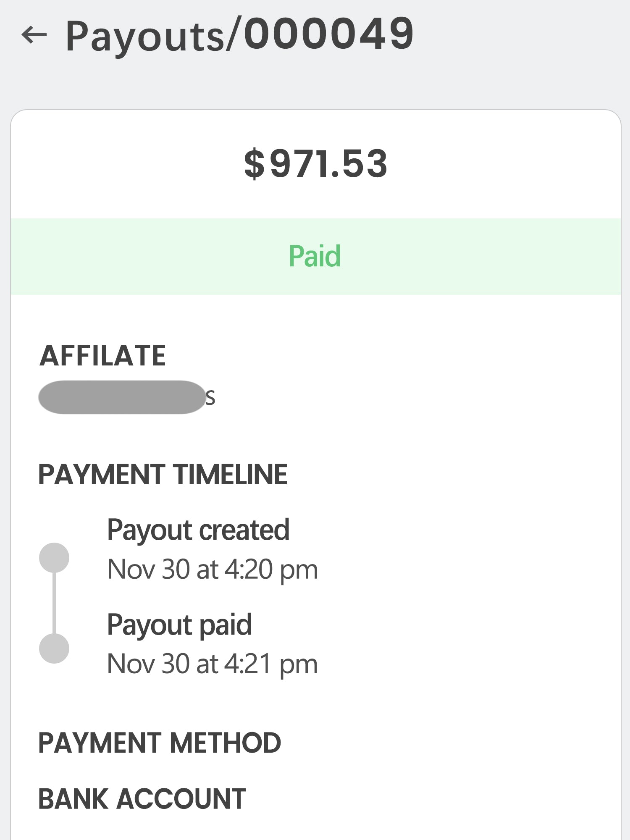Select the Payout created timeline dot
Screen dimensions: 630x840
click(x=54, y=558)
